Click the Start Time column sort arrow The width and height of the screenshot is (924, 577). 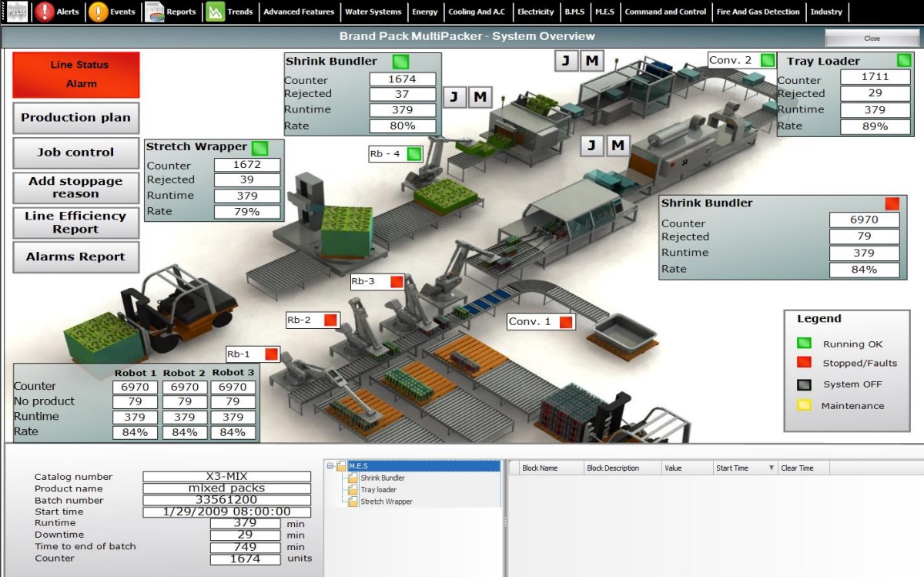[x=772, y=468]
